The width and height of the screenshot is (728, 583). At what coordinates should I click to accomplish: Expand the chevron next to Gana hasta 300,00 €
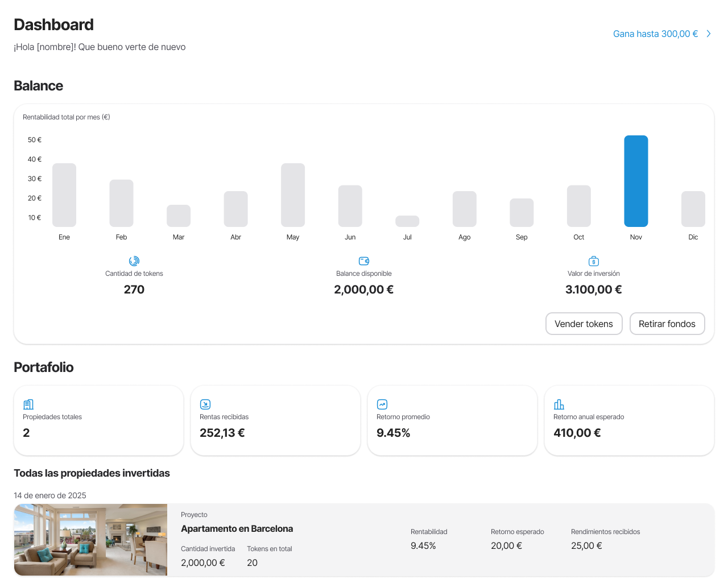[x=709, y=34]
